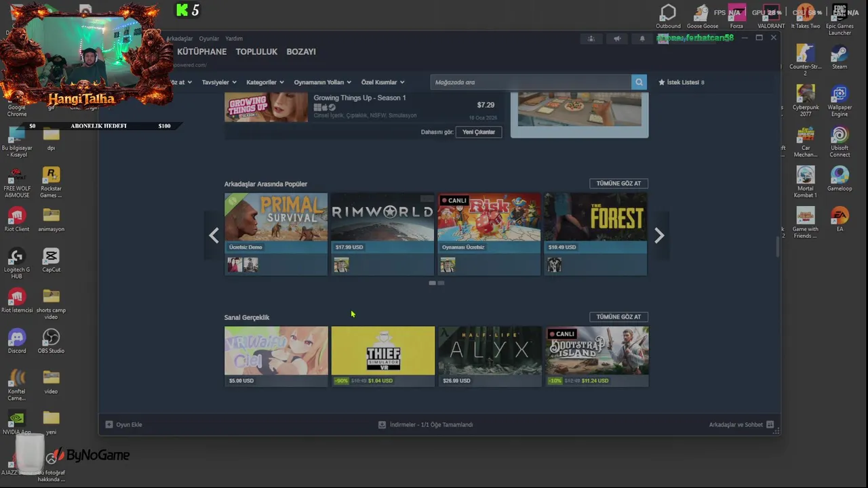Open the Half-Life Alyx card
The width and height of the screenshot is (868, 488).
(490, 357)
